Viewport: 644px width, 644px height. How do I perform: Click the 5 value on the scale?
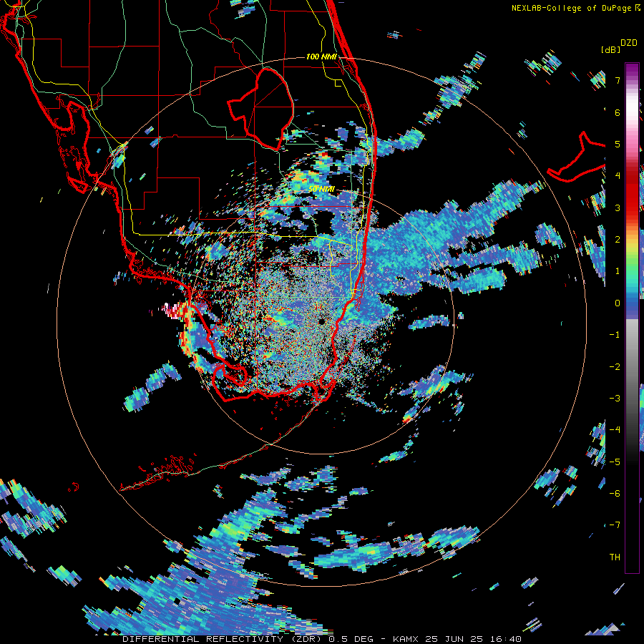(x=618, y=144)
